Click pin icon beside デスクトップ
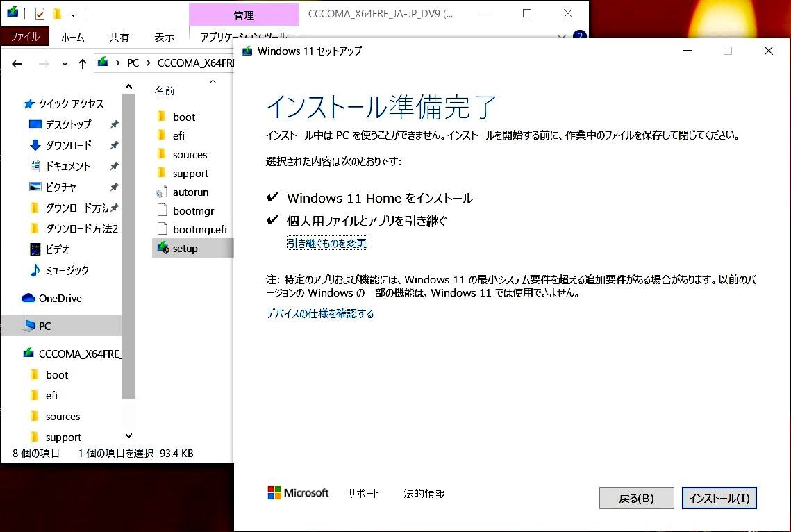 click(115, 124)
